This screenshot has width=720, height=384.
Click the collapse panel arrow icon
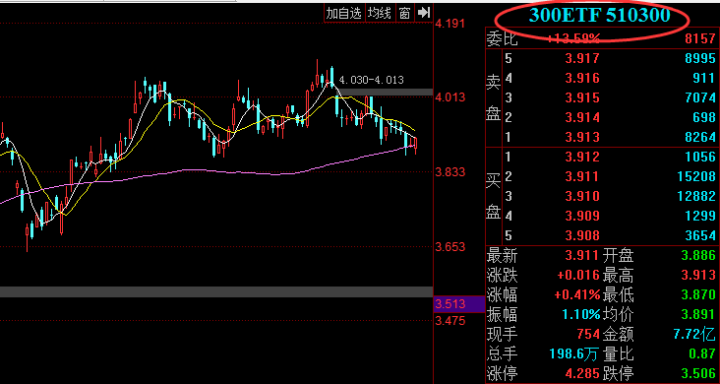click(424, 13)
